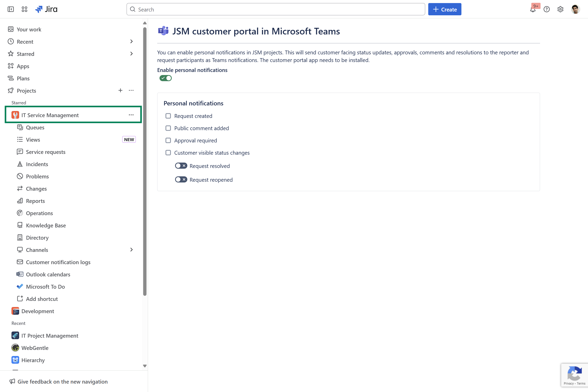Click the plus icon next to Projects
This screenshot has height=392, width=588.
[x=120, y=90]
